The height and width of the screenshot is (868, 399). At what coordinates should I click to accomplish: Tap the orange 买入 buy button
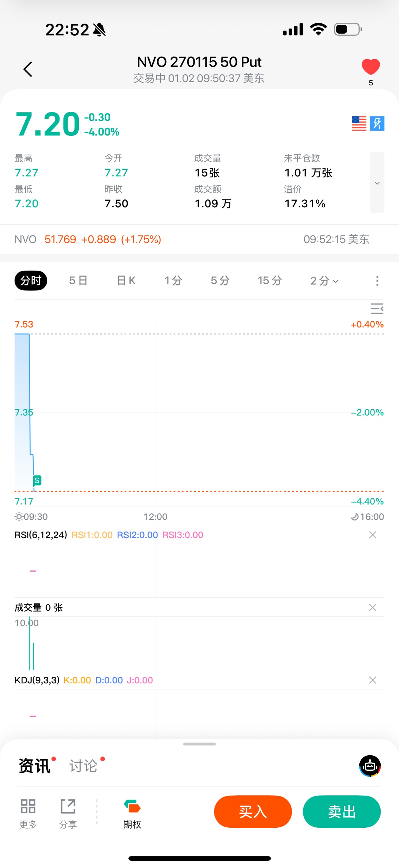click(x=253, y=812)
